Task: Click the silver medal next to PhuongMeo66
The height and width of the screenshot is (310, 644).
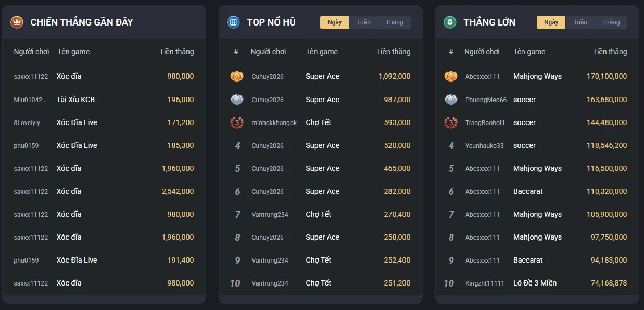Action: click(451, 100)
